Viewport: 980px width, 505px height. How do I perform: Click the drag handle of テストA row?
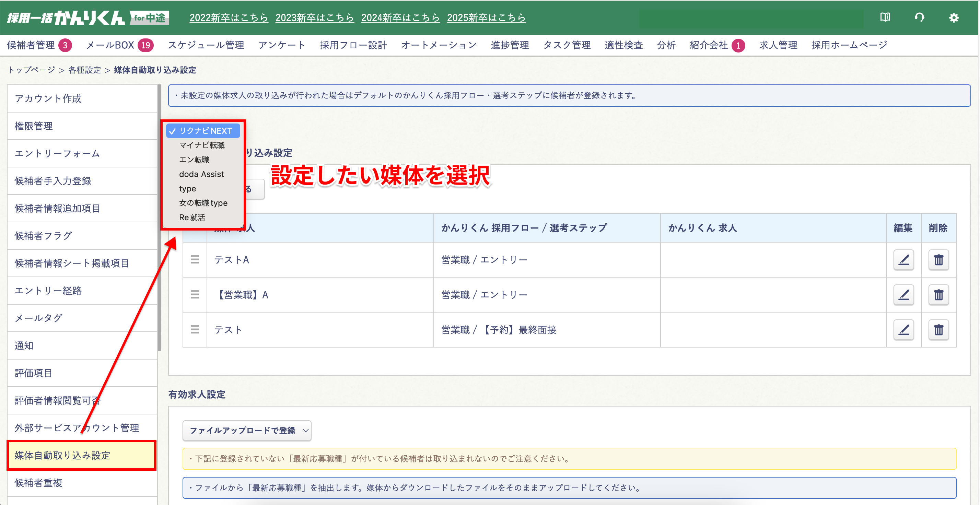[195, 259]
